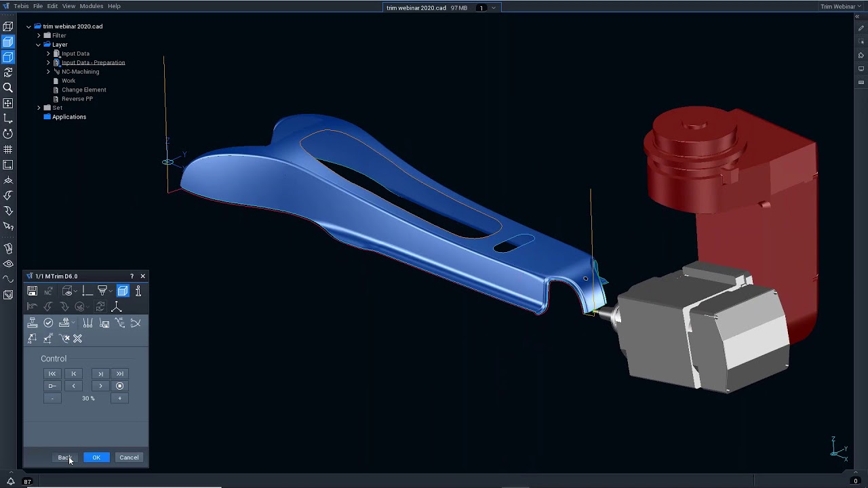
Task: Increase simulation speed with plus button
Action: click(x=120, y=399)
